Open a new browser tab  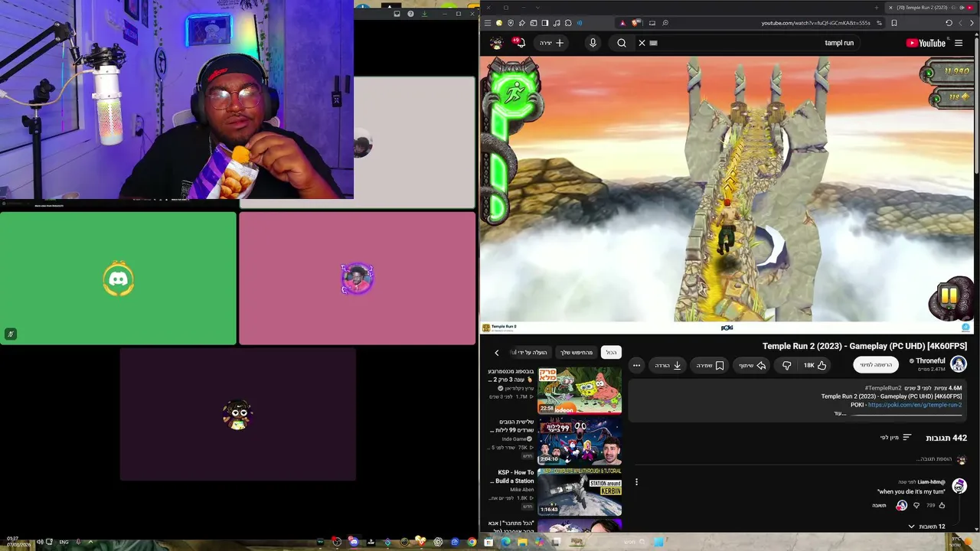point(877,8)
